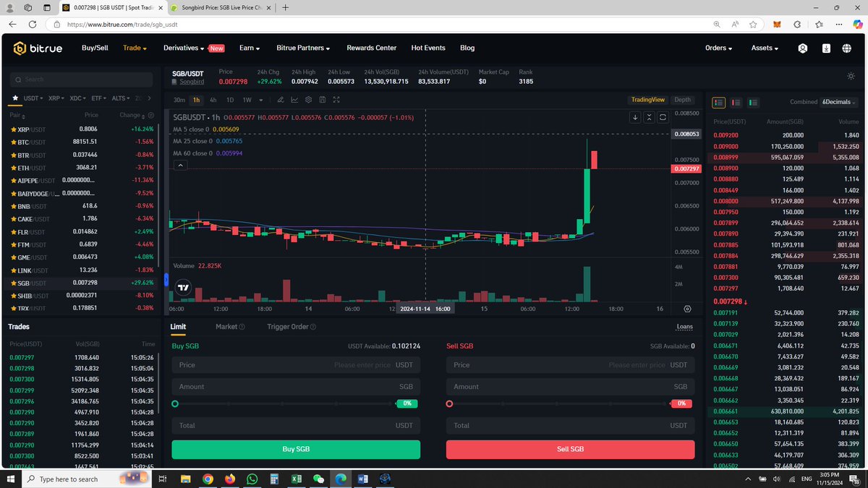The width and height of the screenshot is (868, 488).
Task: Open chart settings gear icon
Action: pyautogui.click(x=308, y=100)
